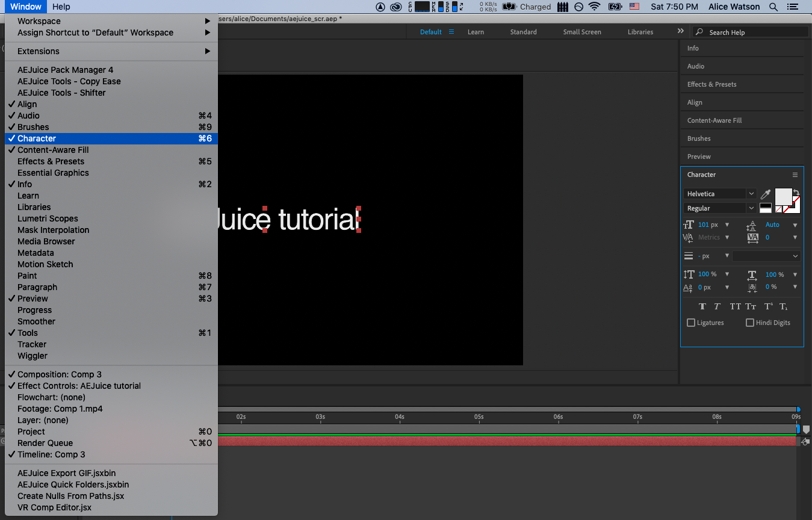Image resolution: width=812 pixels, height=520 pixels.
Task: Toggle the All Caps text style
Action: (x=735, y=306)
